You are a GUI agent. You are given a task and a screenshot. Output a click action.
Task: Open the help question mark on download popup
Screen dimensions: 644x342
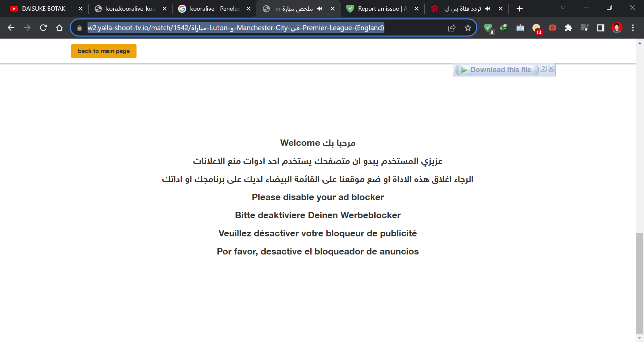pyautogui.click(x=543, y=68)
